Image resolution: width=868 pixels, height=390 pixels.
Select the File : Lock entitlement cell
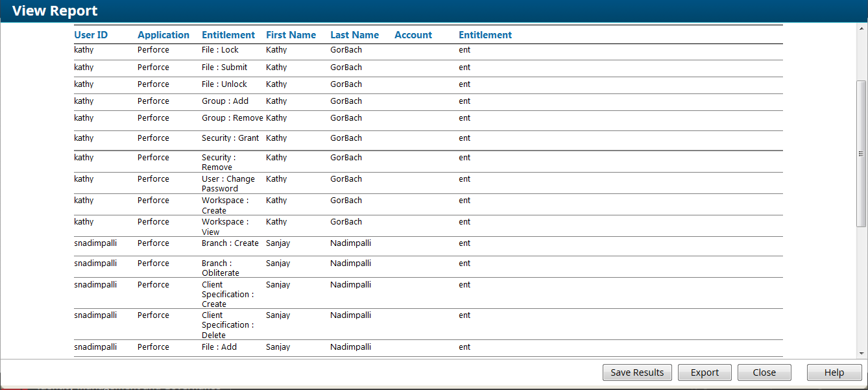(x=220, y=50)
